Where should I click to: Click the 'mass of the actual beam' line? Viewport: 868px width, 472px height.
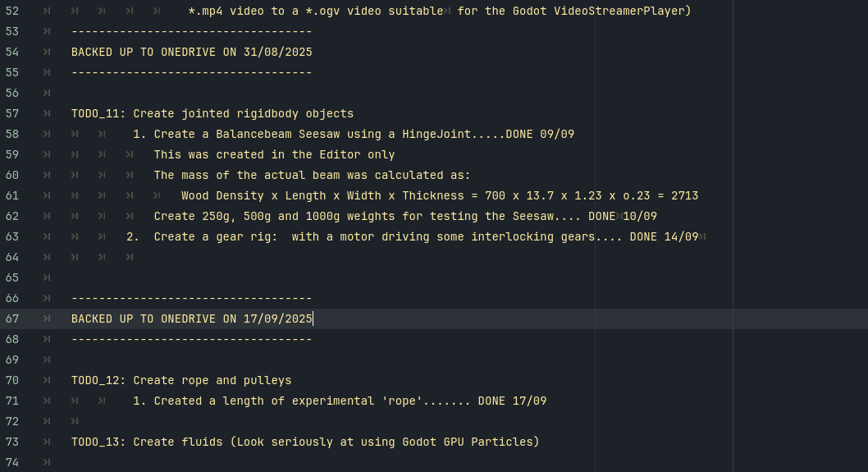(x=312, y=175)
